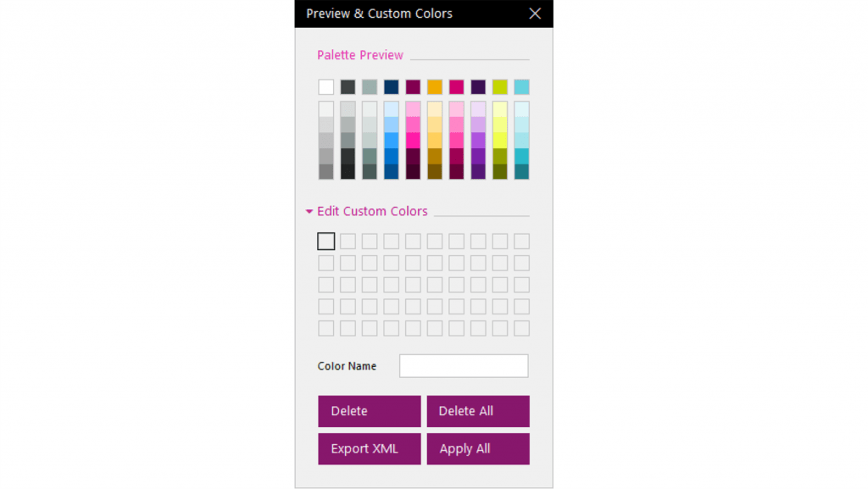Collapse the Edit Custom Colors section
Image resolution: width=868 pixels, height=489 pixels.
tap(309, 212)
